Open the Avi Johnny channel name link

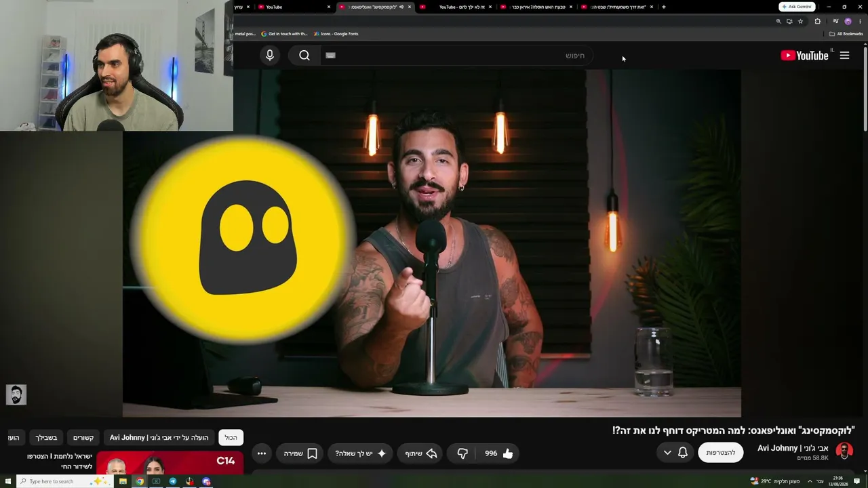793,448
